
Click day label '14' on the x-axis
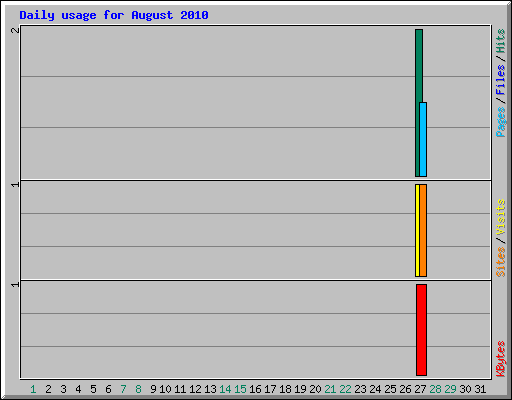click(225, 389)
